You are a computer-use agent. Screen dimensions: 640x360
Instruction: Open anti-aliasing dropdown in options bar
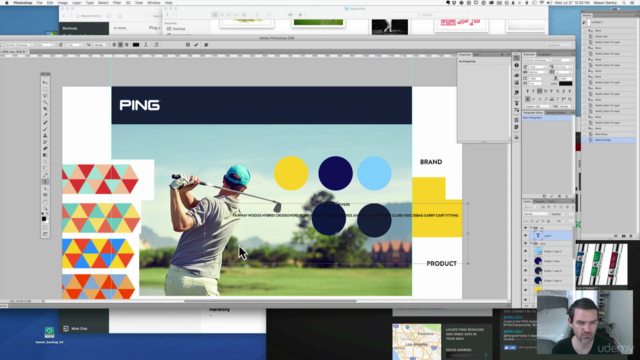tap(101, 44)
